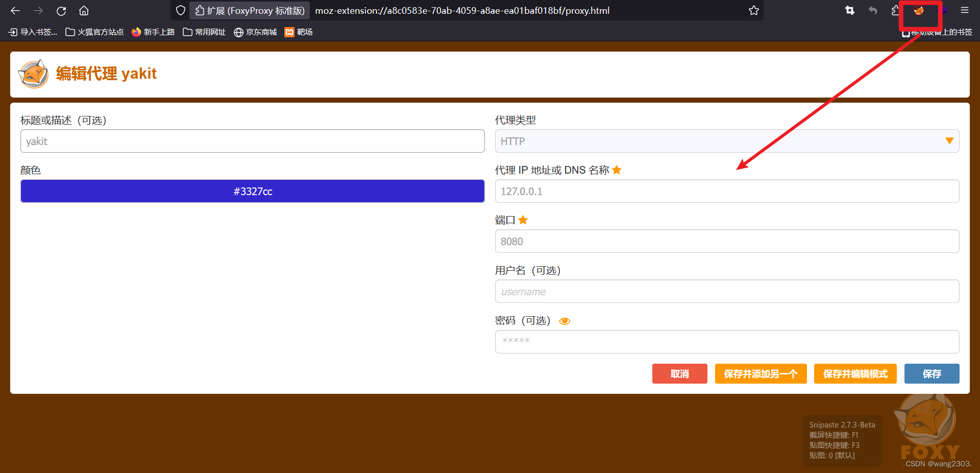Click the 代理 IP 地址或 DNS 名称 label
Image resolution: width=980 pixels, height=473 pixels.
pos(552,170)
